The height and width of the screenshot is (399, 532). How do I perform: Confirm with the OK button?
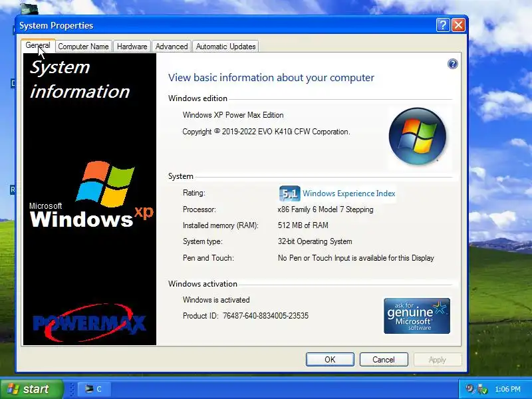(330, 360)
